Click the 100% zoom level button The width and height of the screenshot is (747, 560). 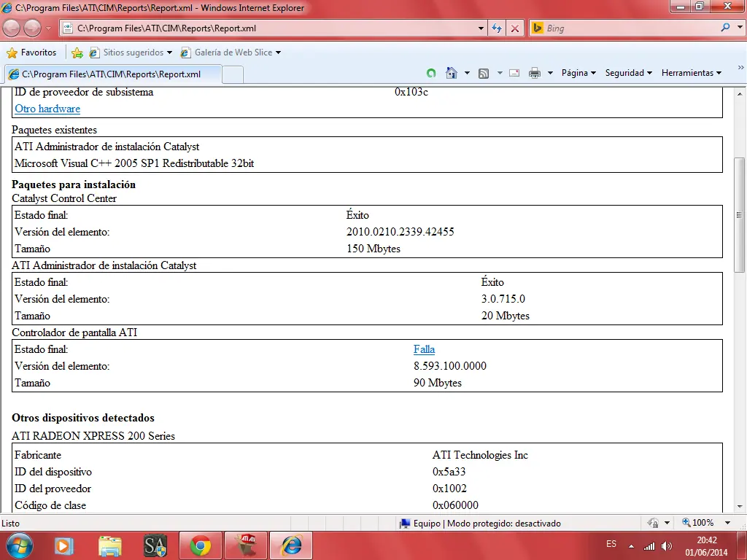point(698,523)
